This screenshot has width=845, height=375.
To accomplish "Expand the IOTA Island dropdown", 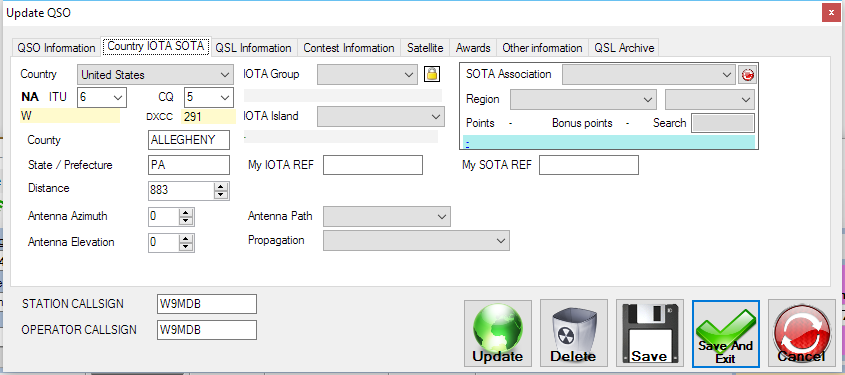I will click(x=381, y=116).
